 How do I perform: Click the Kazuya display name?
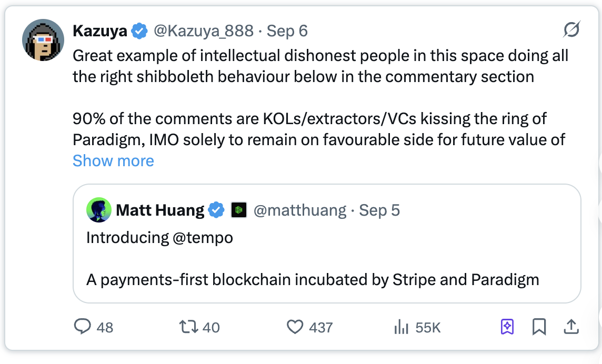pyautogui.click(x=99, y=31)
